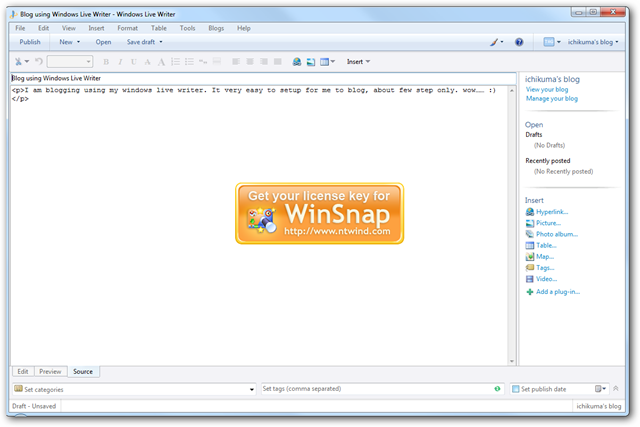Viewport: 640px width, 427px height.
Task: Click the Manage your blog link
Action: click(551, 99)
